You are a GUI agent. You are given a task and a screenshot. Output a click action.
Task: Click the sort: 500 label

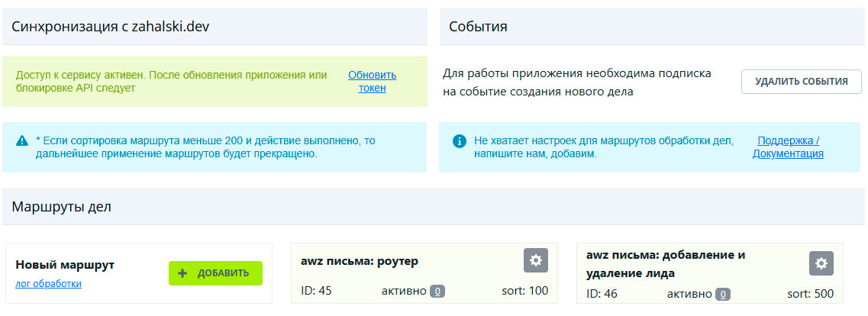point(810,294)
